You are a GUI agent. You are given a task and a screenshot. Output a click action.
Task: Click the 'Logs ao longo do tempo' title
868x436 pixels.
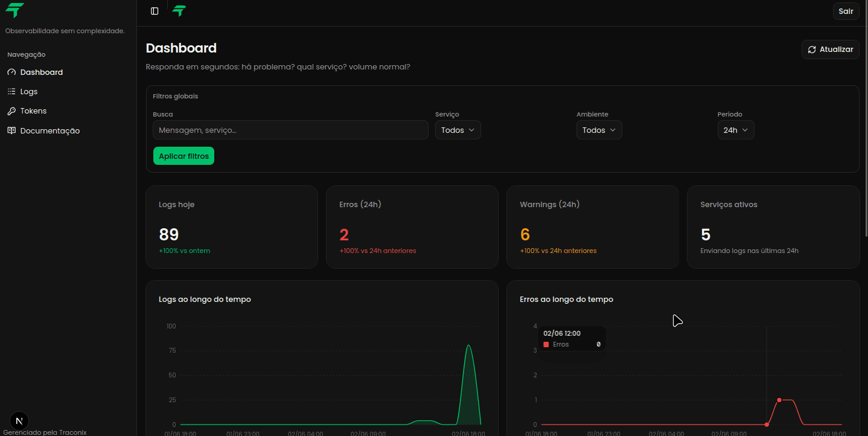pos(205,300)
